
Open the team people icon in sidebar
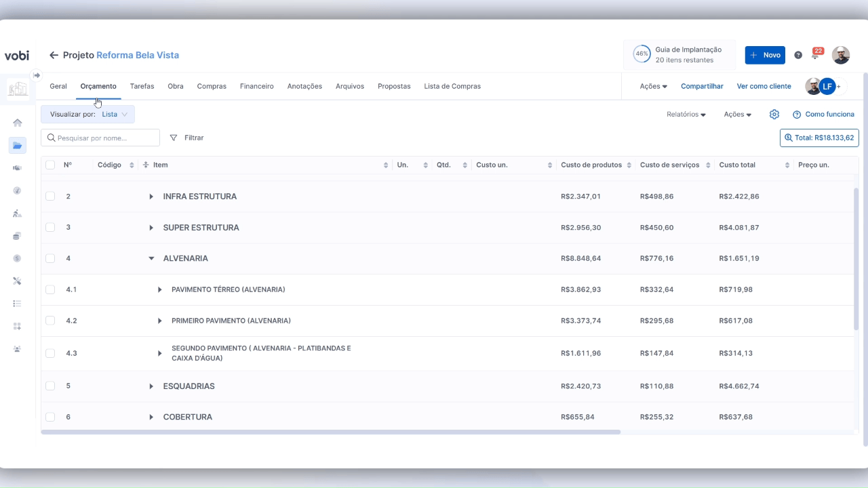[x=18, y=348]
